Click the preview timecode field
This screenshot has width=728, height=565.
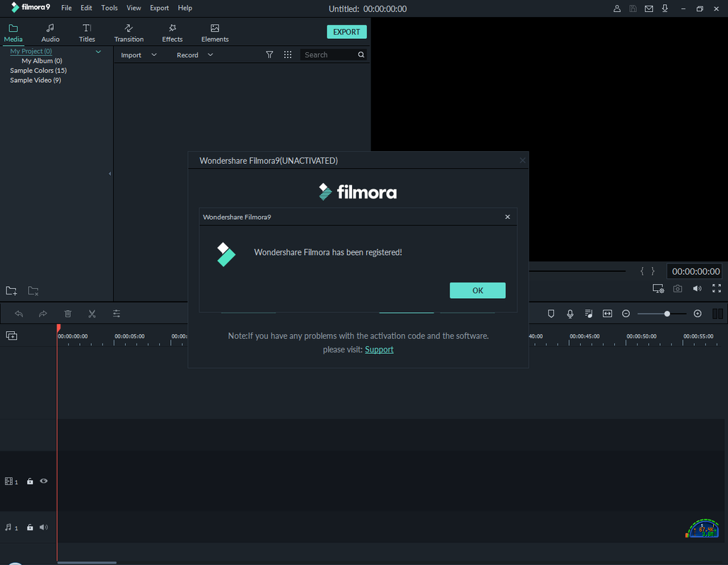(695, 271)
